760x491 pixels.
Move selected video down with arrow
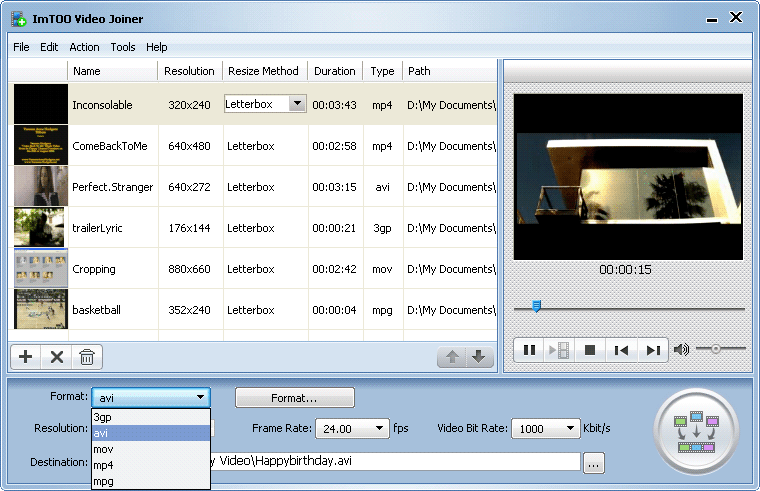pyautogui.click(x=479, y=358)
